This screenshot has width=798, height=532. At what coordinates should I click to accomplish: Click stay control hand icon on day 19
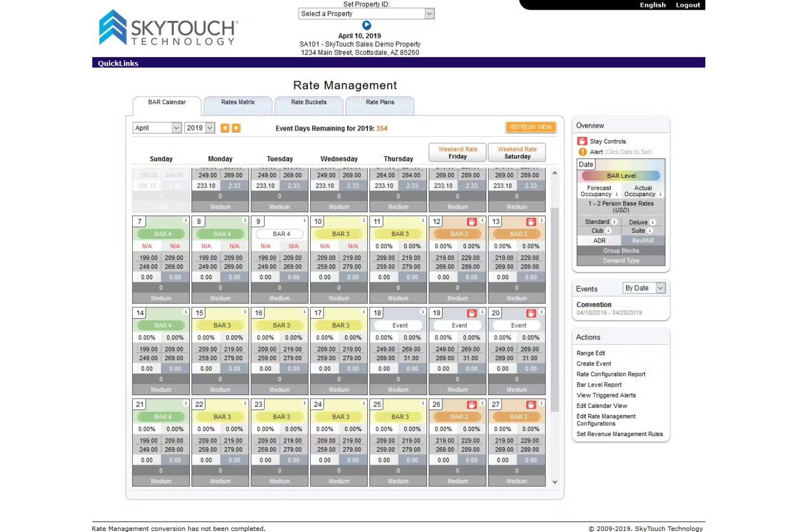472,313
